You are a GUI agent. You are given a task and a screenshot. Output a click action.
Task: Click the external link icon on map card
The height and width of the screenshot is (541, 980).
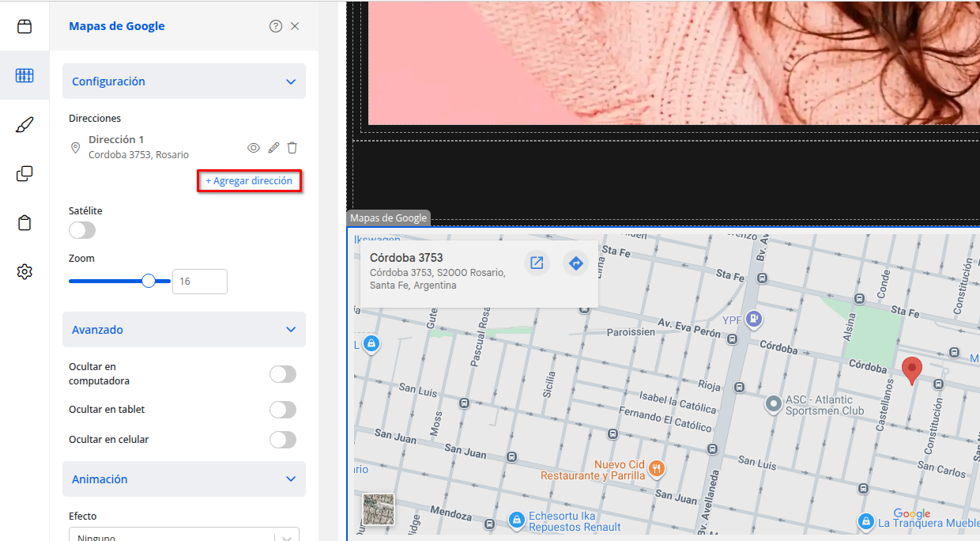click(x=537, y=263)
